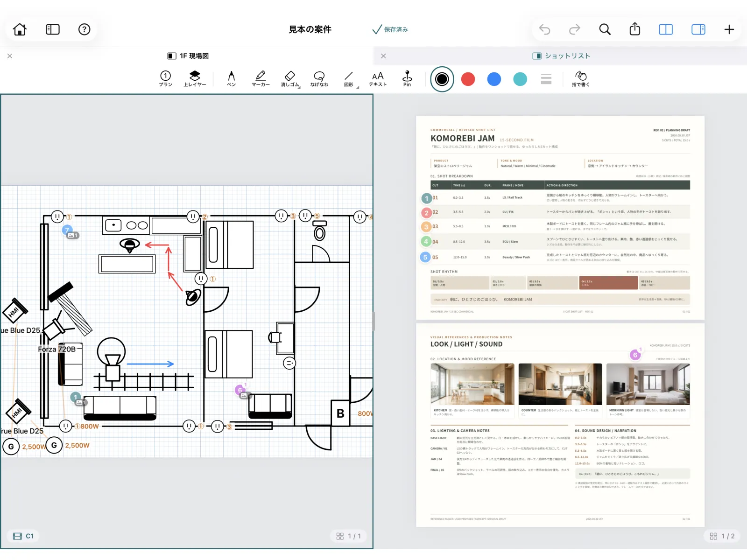Screen dimensions: 747x560
Task: Select the blue dolly direction arrow
Action: pyautogui.click(x=150, y=364)
